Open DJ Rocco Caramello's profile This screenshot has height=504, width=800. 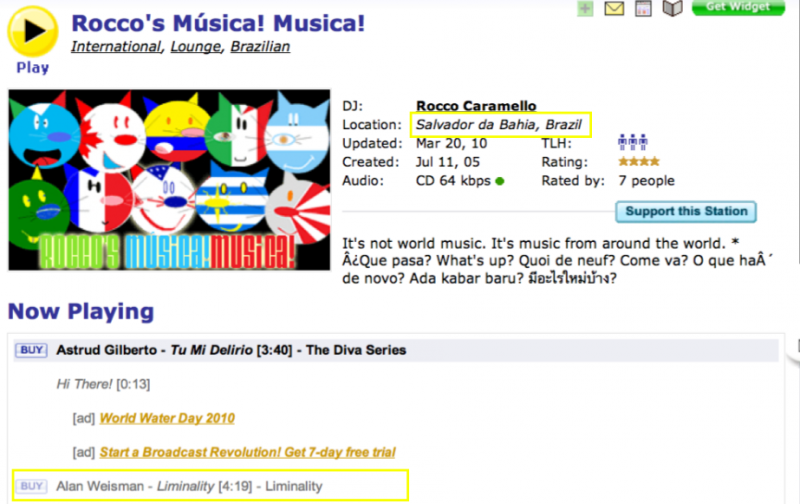[x=476, y=106]
